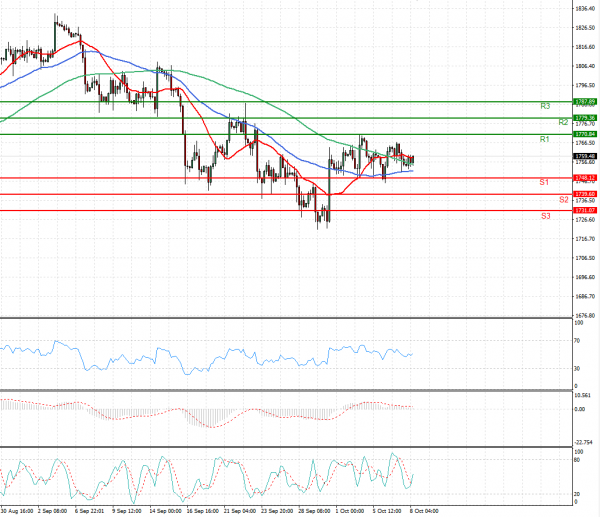600x517 pixels.
Task: Click the MACD 0.00 scale value
Action: (x=580, y=409)
